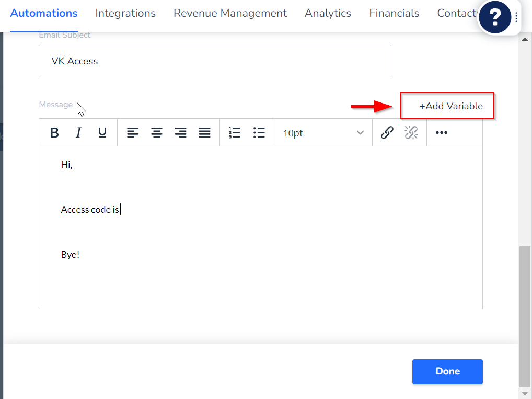
Task: Align message text left
Action: (133, 133)
